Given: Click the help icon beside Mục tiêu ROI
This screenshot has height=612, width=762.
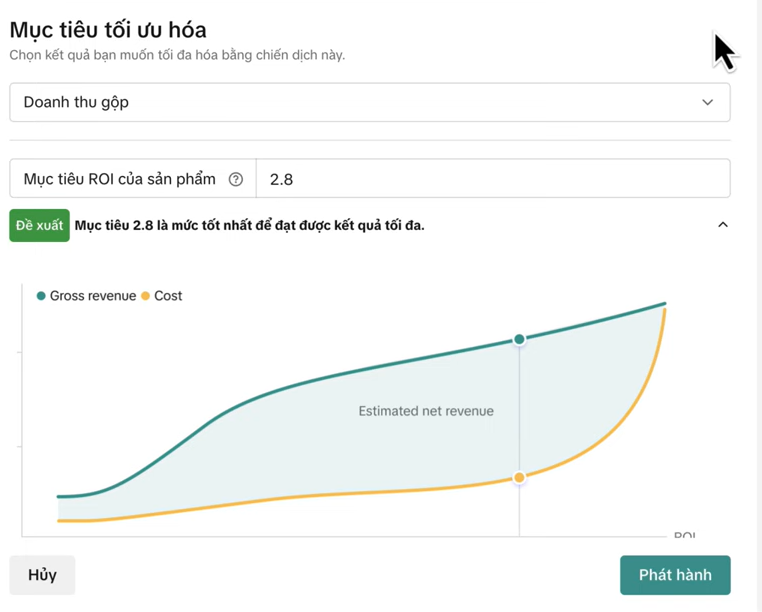Looking at the screenshot, I should point(236,180).
